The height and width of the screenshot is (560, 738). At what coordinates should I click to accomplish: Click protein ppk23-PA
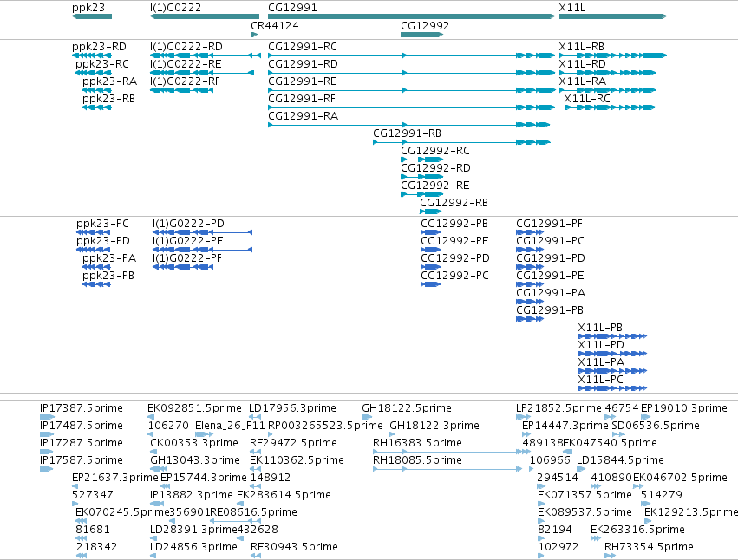coord(96,267)
